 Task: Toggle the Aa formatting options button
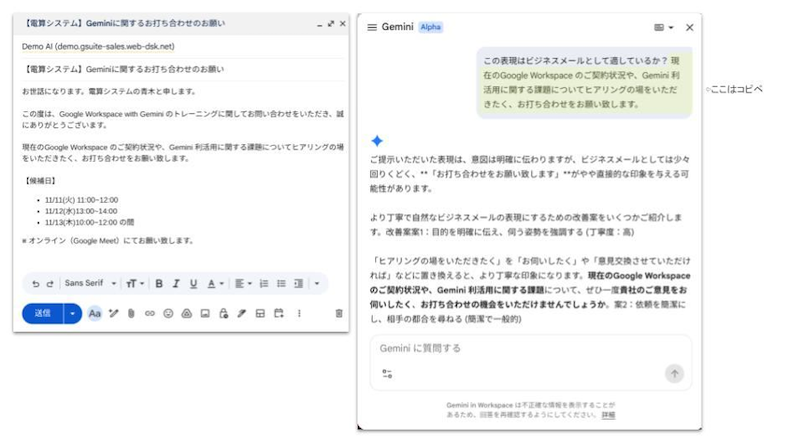[x=95, y=313]
